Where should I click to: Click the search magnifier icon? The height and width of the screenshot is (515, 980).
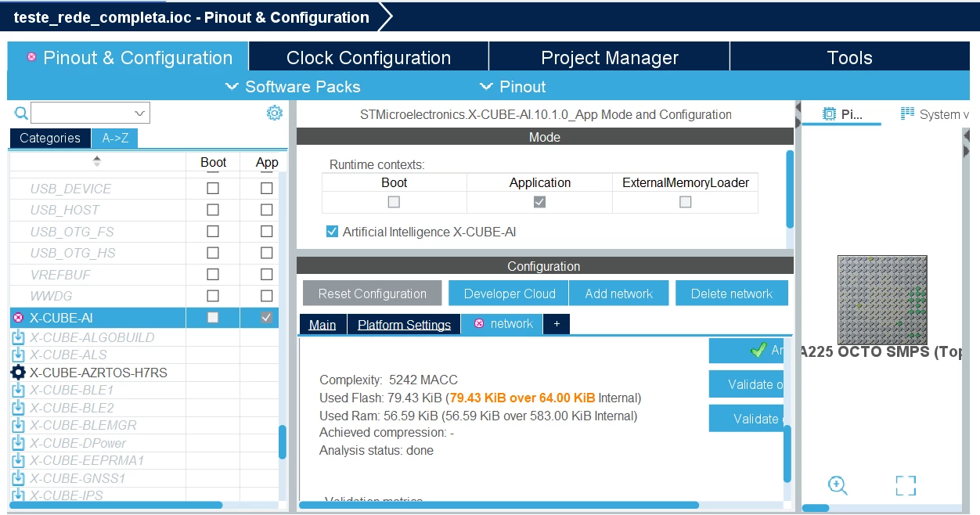coord(21,113)
